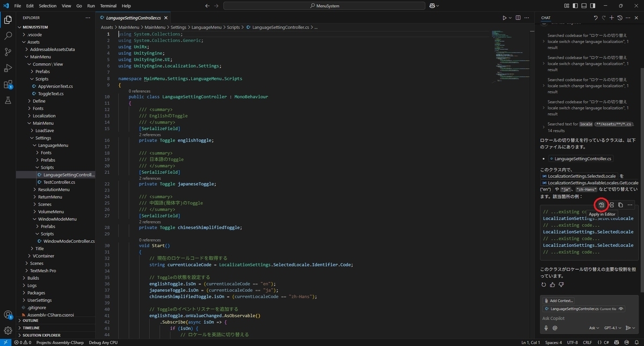Copy the chat code block
The image size is (644, 346).
[x=620, y=205]
